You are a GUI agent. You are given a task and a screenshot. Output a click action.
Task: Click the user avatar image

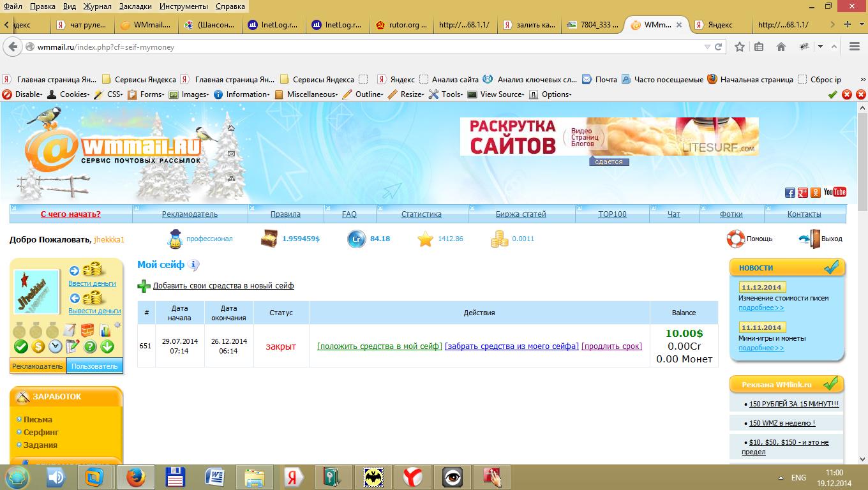36,292
